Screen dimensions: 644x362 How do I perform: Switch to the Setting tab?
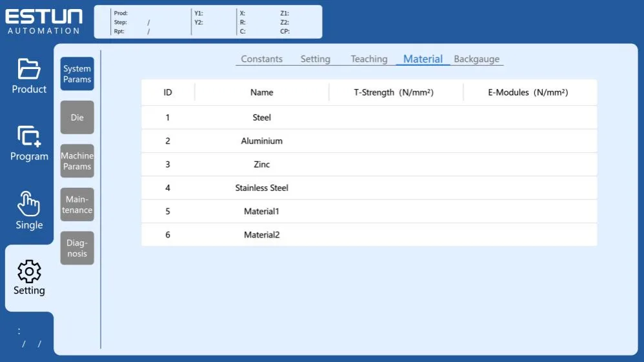(316, 59)
